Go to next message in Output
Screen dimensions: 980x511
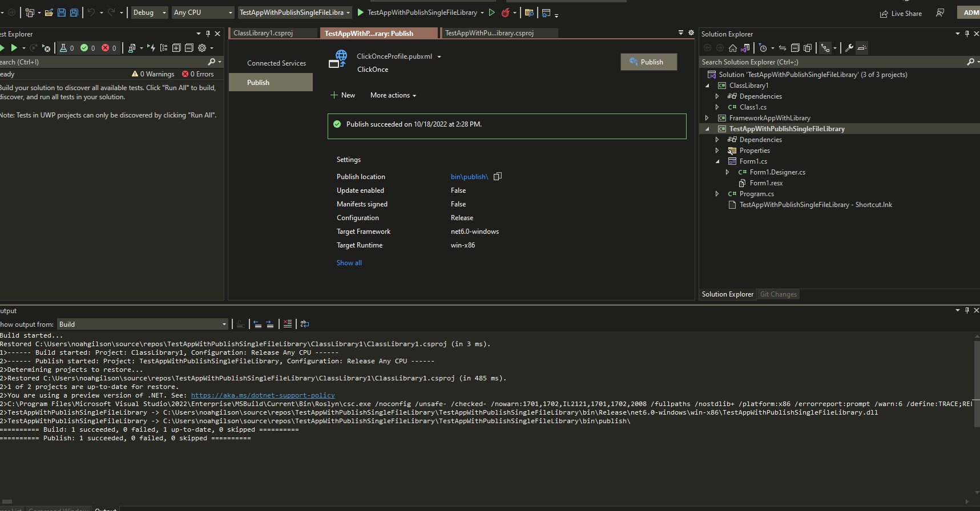pos(270,324)
